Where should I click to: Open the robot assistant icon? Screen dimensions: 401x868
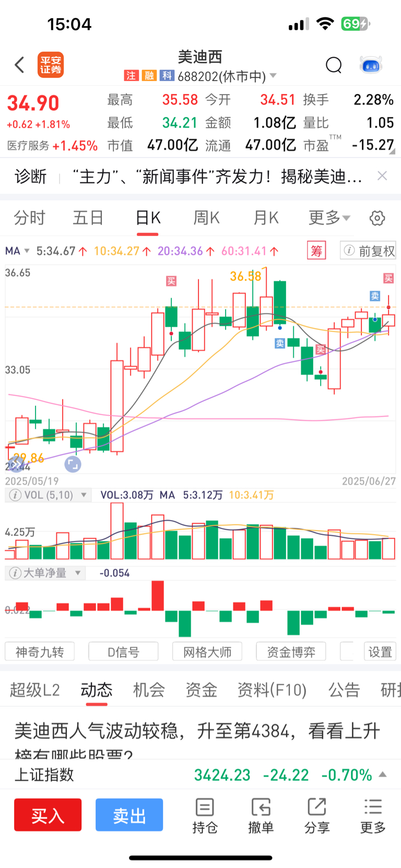(371, 65)
